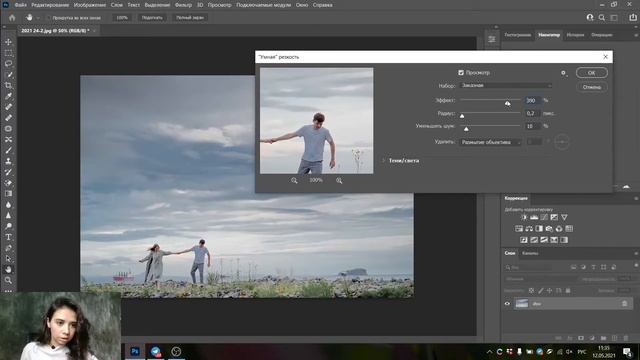
Task: Select the Dodge tool
Action: [8, 226]
